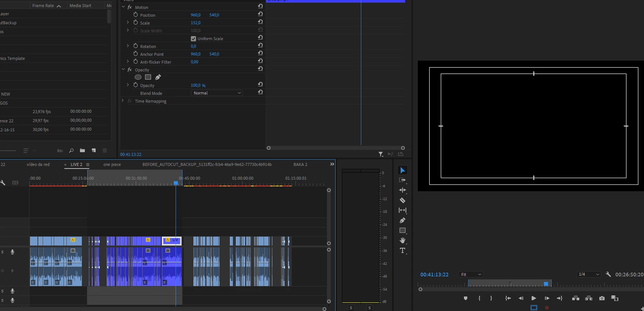Open the 1/4 playback resolution dropdown
The height and width of the screenshot is (311, 644).
(589, 275)
